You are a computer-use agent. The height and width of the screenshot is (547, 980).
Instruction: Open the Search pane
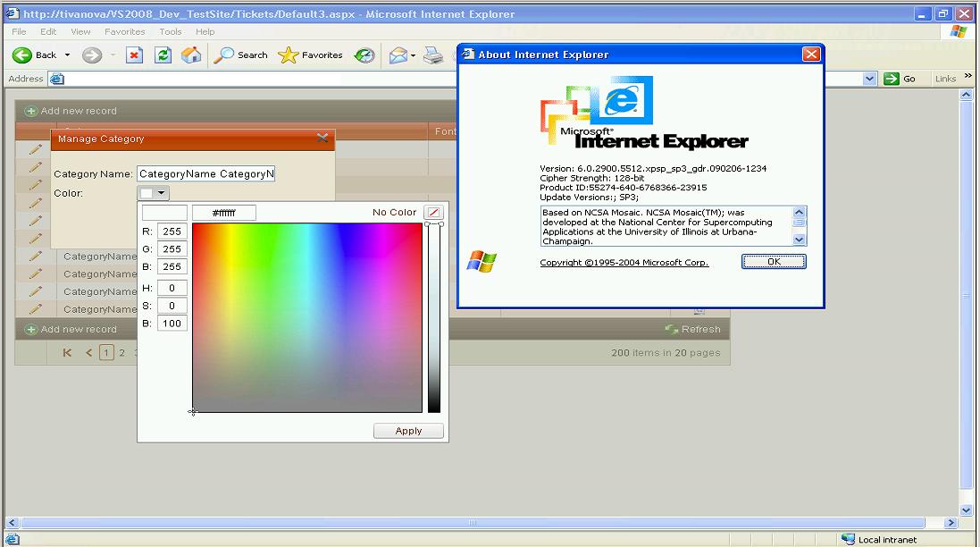[240, 55]
